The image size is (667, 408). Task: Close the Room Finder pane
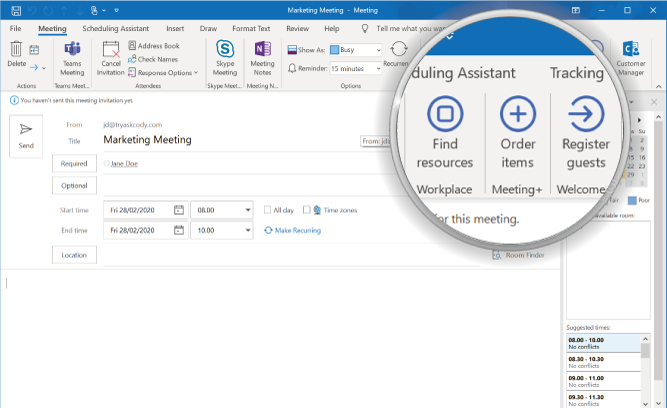654,102
